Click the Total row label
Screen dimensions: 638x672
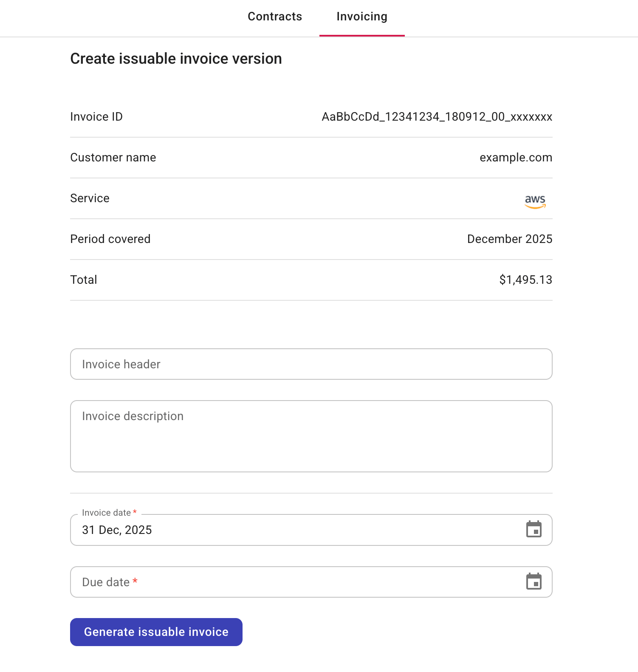pyautogui.click(x=83, y=280)
